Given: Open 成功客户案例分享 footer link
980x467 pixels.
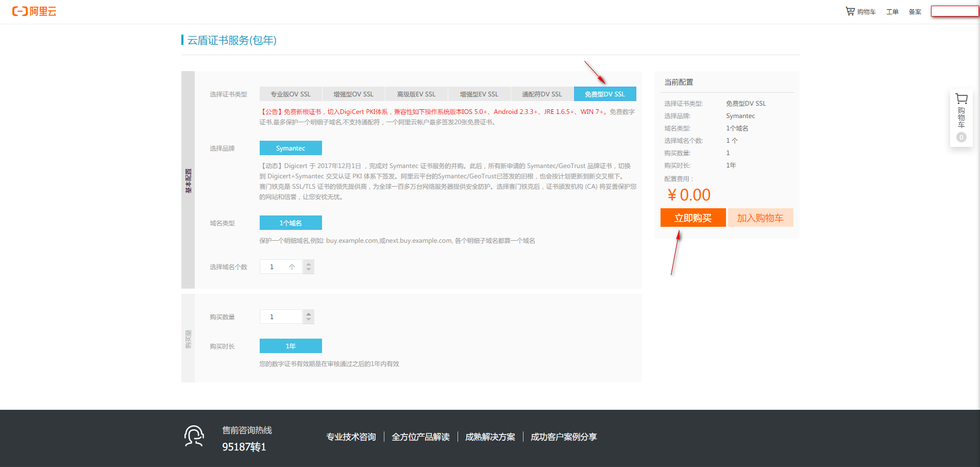Looking at the screenshot, I should (x=564, y=437).
